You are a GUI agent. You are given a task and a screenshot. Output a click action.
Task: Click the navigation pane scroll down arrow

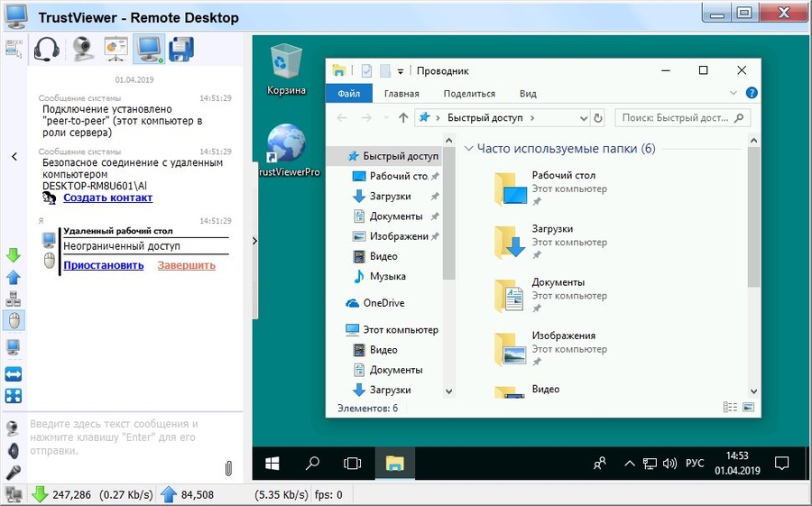[449, 391]
